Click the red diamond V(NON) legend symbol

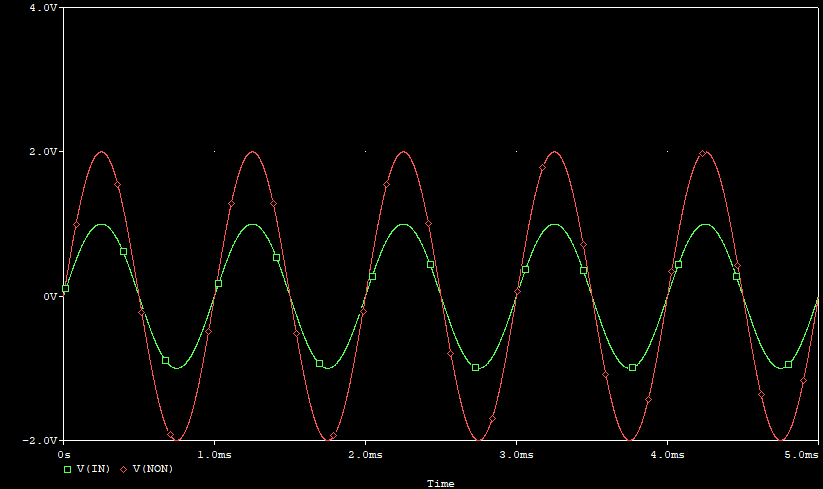click(x=124, y=469)
